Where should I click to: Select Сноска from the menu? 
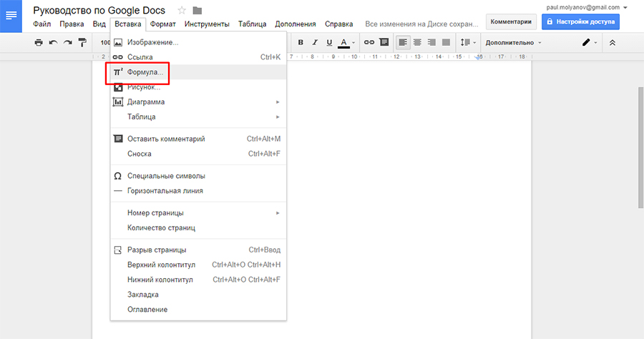[198, 154]
